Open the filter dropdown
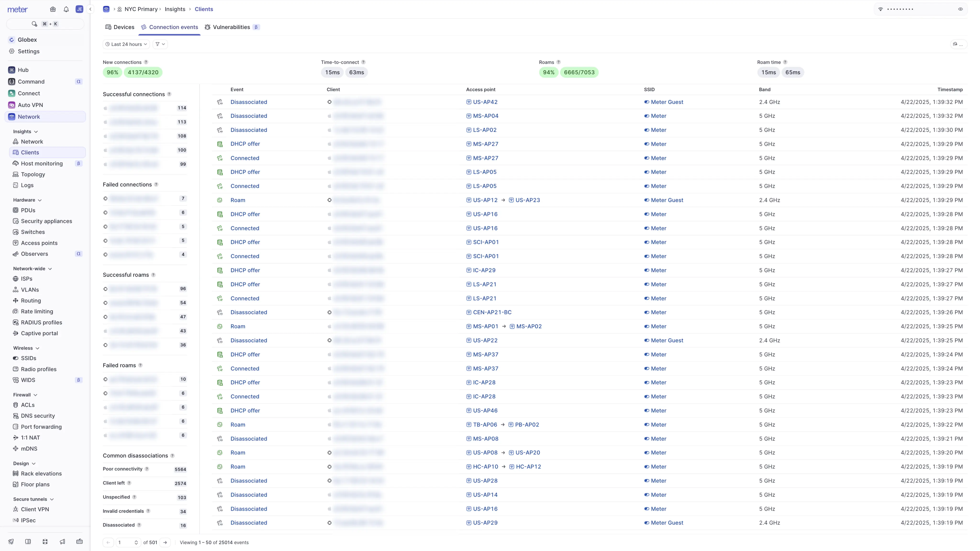 (x=160, y=44)
